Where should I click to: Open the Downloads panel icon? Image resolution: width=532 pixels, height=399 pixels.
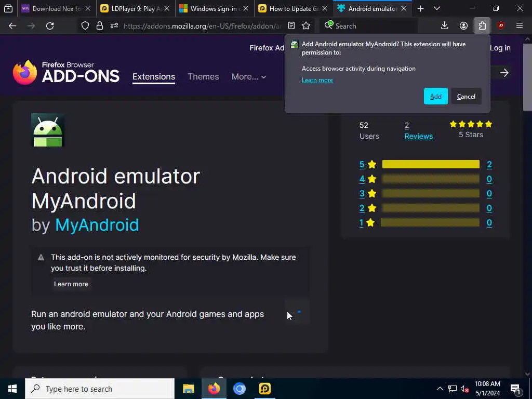pyautogui.click(x=445, y=26)
